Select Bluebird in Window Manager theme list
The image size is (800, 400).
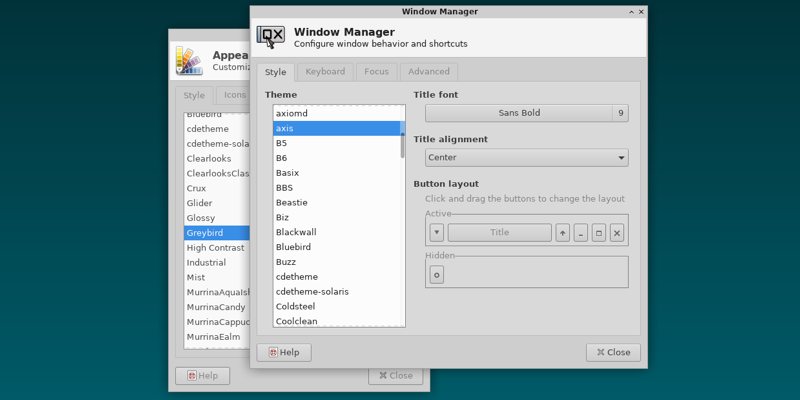[x=337, y=247]
